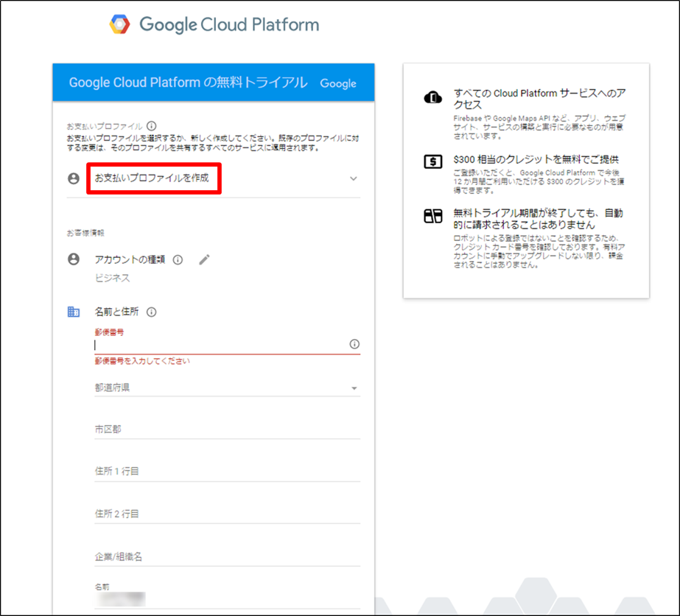Click the info icon in the postal code field
Screen dimensions: 680x616
pos(354,344)
